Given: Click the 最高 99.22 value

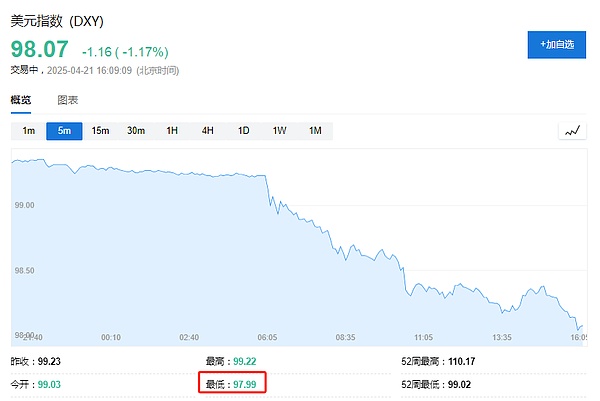Looking at the screenshot, I should (245, 360).
